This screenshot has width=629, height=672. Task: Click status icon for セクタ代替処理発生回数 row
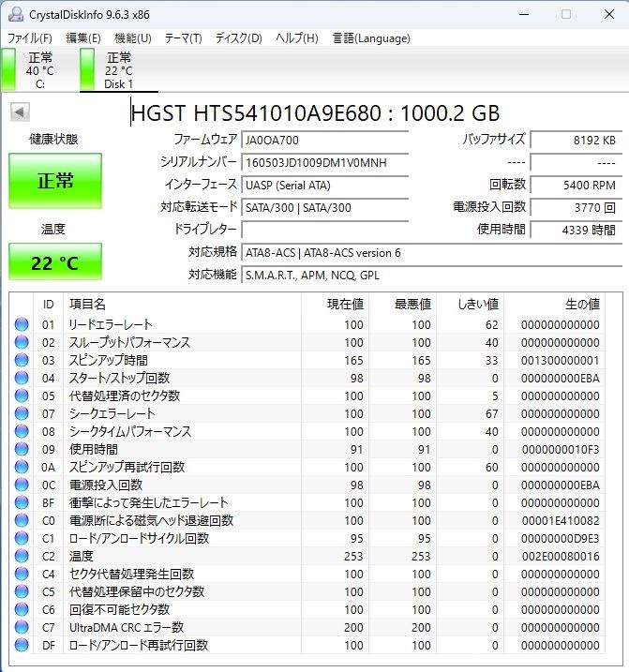[x=22, y=574]
